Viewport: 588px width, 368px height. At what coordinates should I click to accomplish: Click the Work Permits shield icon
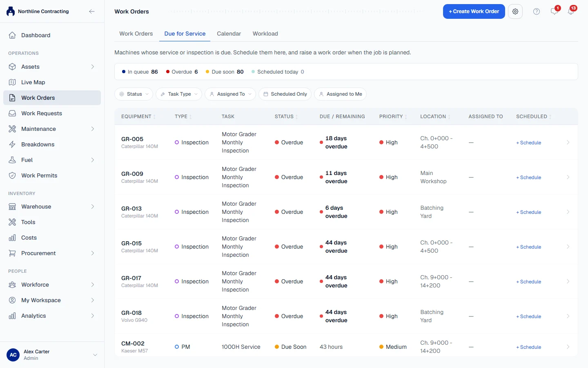coord(12,175)
